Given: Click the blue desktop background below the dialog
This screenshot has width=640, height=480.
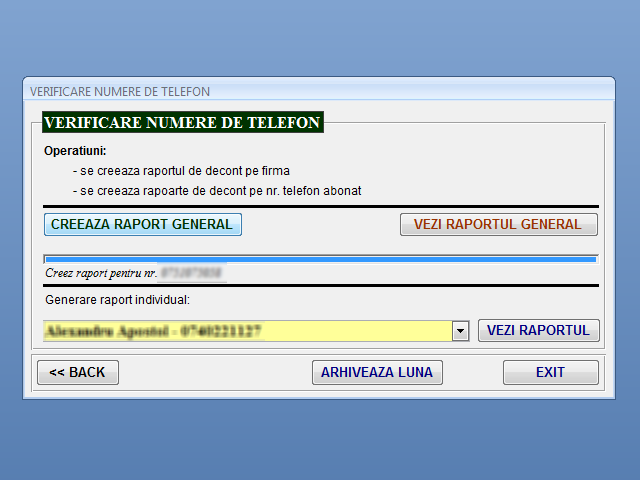Looking at the screenshot, I should click(x=320, y=440).
